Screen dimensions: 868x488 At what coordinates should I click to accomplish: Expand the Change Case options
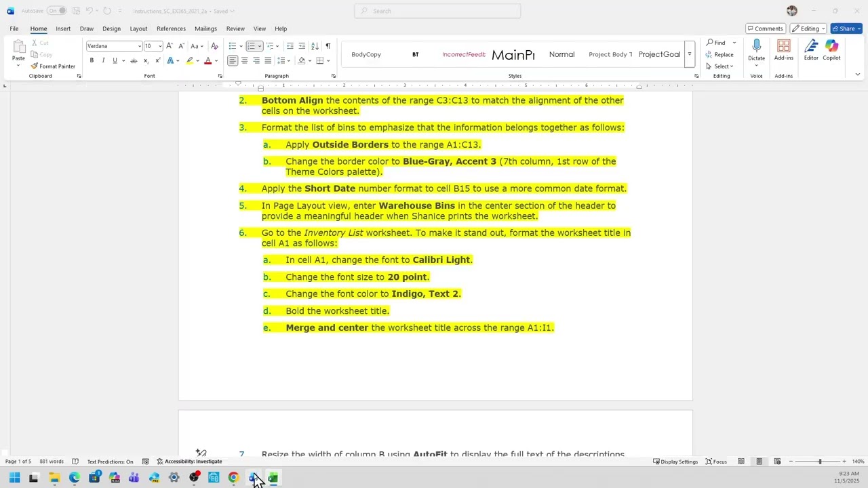[197, 46]
